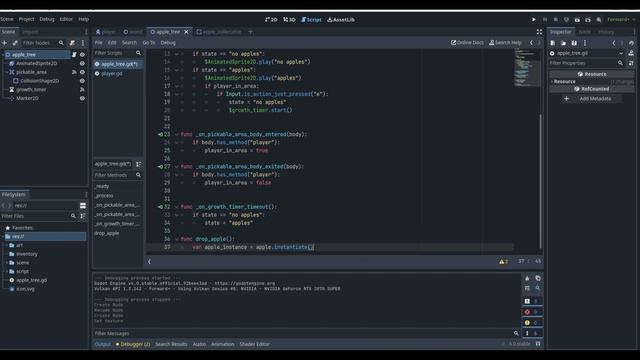This screenshot has height=360, width=640.
Task: Switch to the 2D workspace
Action: coord(271,20)
